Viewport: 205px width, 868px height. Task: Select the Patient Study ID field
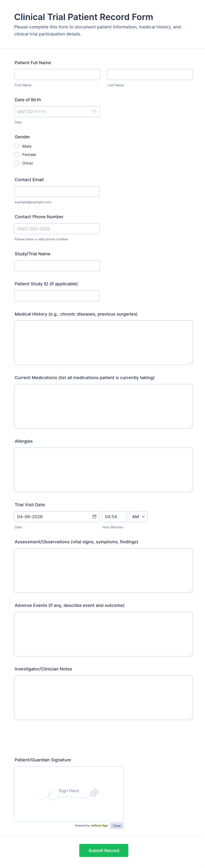click(57, 296)
